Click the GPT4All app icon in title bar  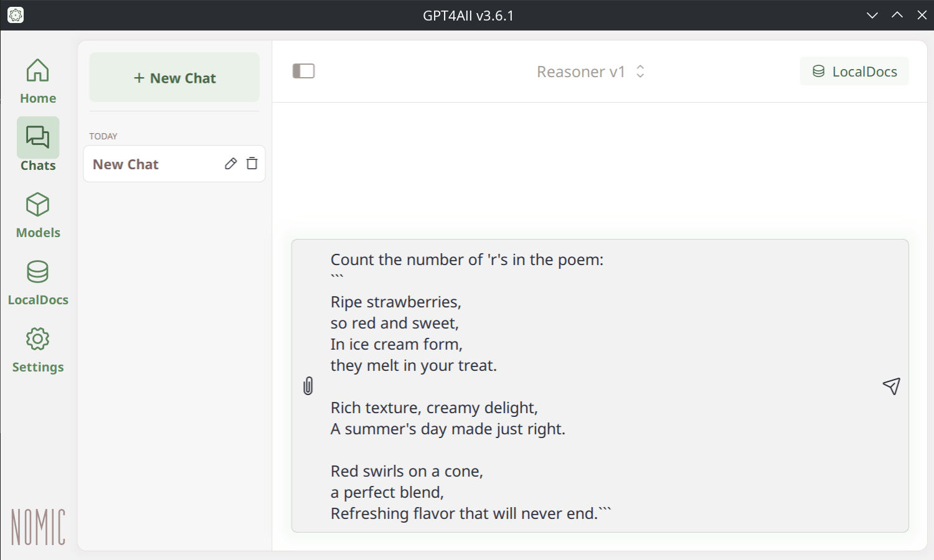pyautogui.click(x=16, y=15)
